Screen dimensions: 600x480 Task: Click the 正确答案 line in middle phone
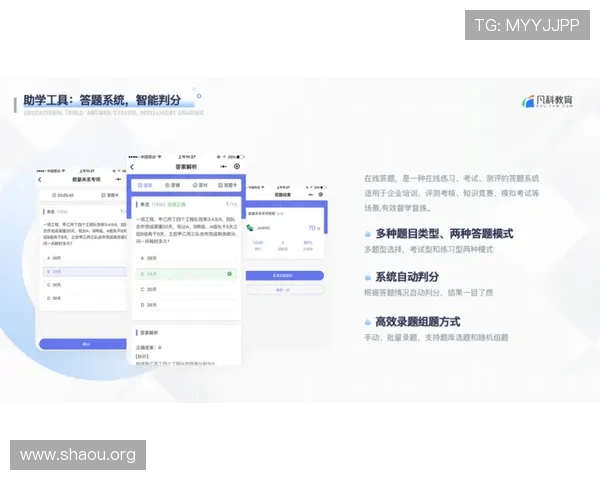(149, 348)
